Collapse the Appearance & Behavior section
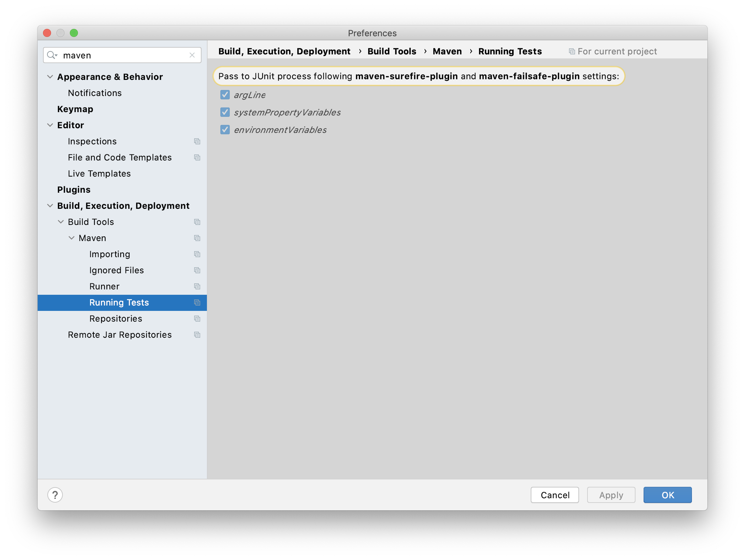Viewport: 745px width, 560px height. (x=50, y=77)
